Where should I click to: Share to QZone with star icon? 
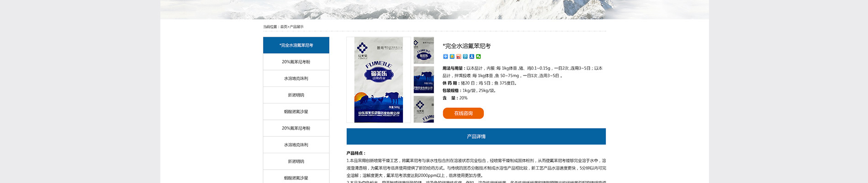(452, 56)
